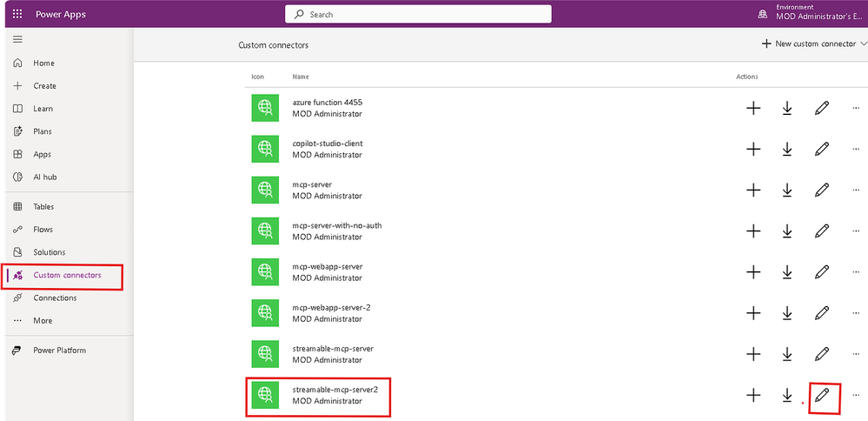Open more options for copilot-studio-client
This screenshot has width=868, height=421.
click(x=856, y=150)
